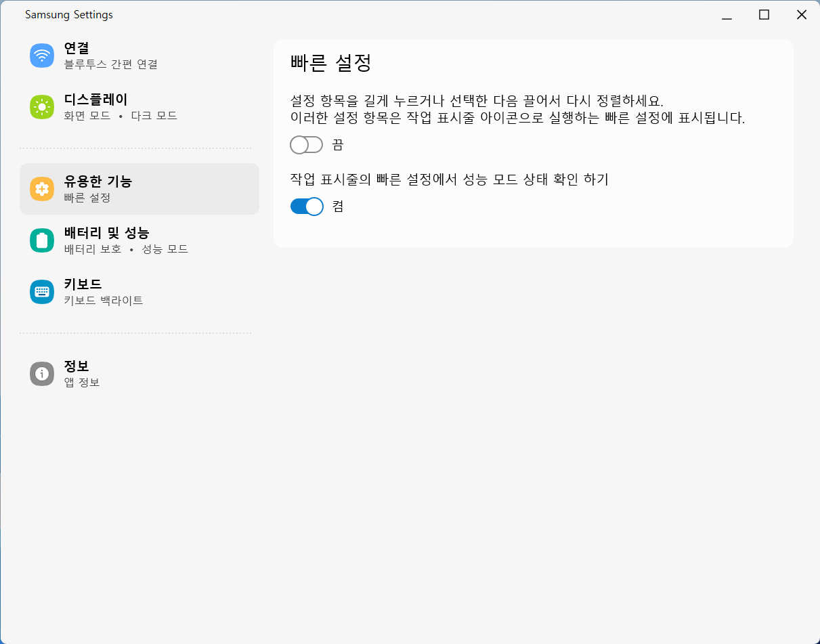Click the teal battery icon

pos(42,240)
